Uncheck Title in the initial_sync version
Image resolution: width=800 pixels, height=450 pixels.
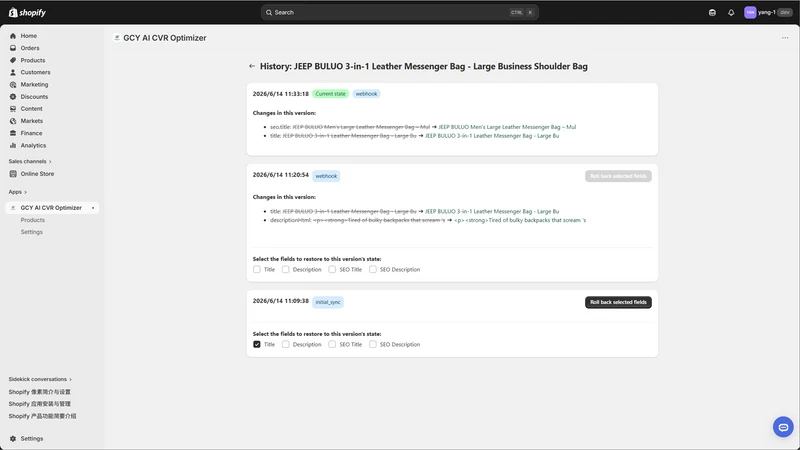pos(257,344)
